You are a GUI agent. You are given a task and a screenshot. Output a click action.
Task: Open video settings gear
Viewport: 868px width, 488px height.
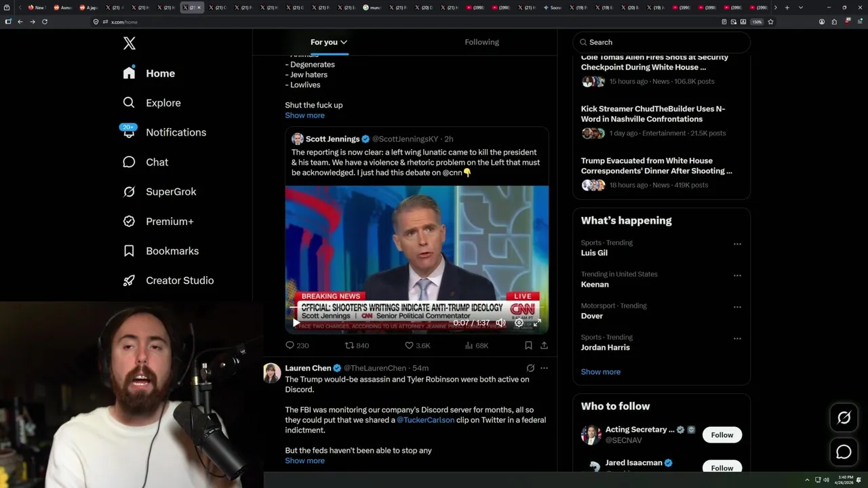click(519, 323)
